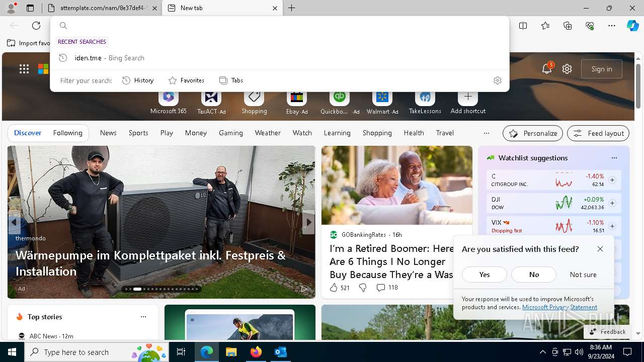Image resolution: width=644 pixels, height=362 pixels.
Task: Close the feed satisfaction prompt
Action: [600, 249]
